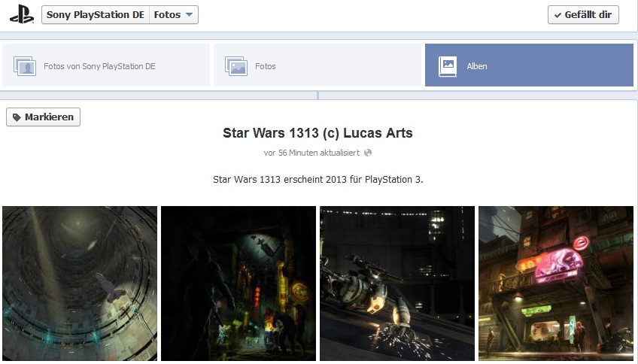Switch to the Fotos tab

coord(317,65)
